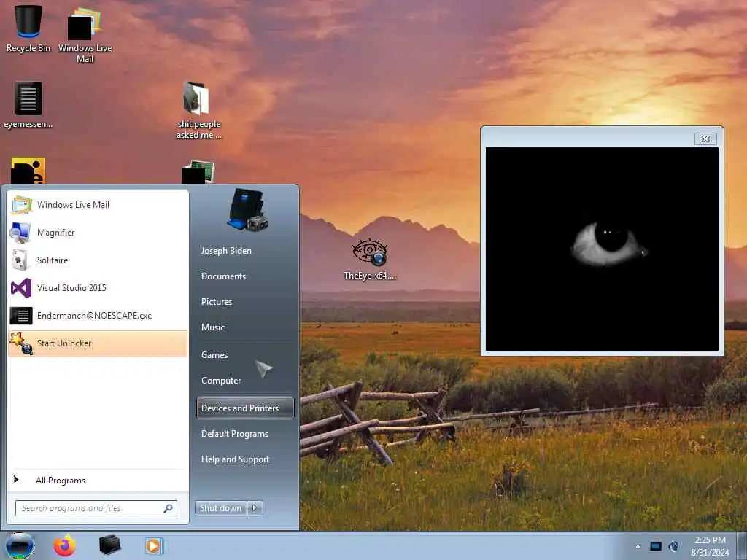Viewport: 747px width, 560px height.
Task: Click the eye icon in system tray
Action: (x=673, y=546)
